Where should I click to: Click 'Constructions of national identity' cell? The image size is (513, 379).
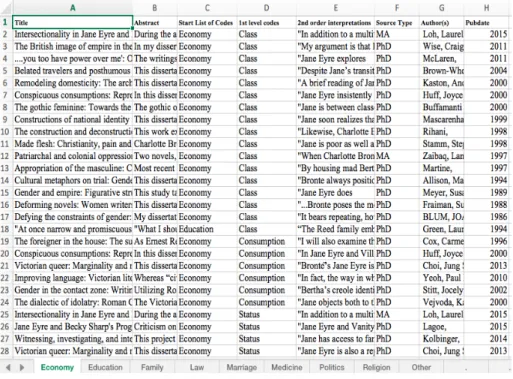click(72, 119)
